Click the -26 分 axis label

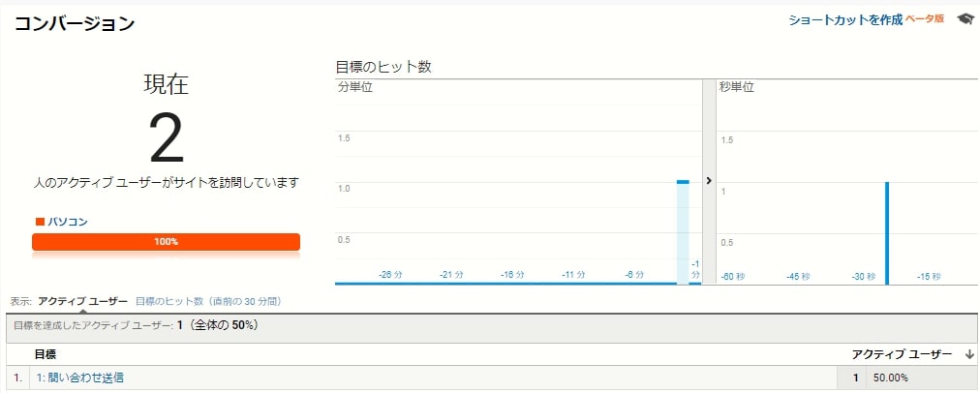click(390, 275)
